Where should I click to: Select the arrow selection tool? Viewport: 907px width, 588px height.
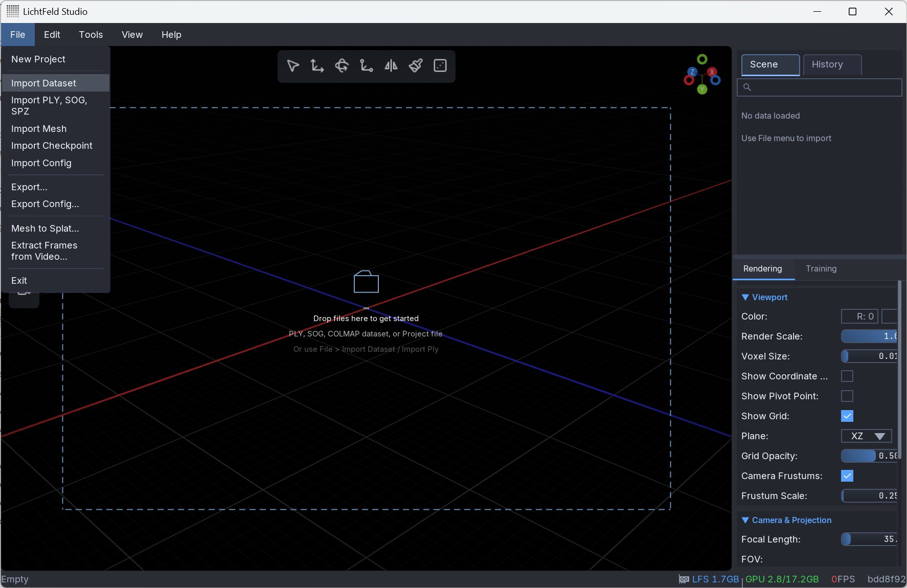[293, 66]
